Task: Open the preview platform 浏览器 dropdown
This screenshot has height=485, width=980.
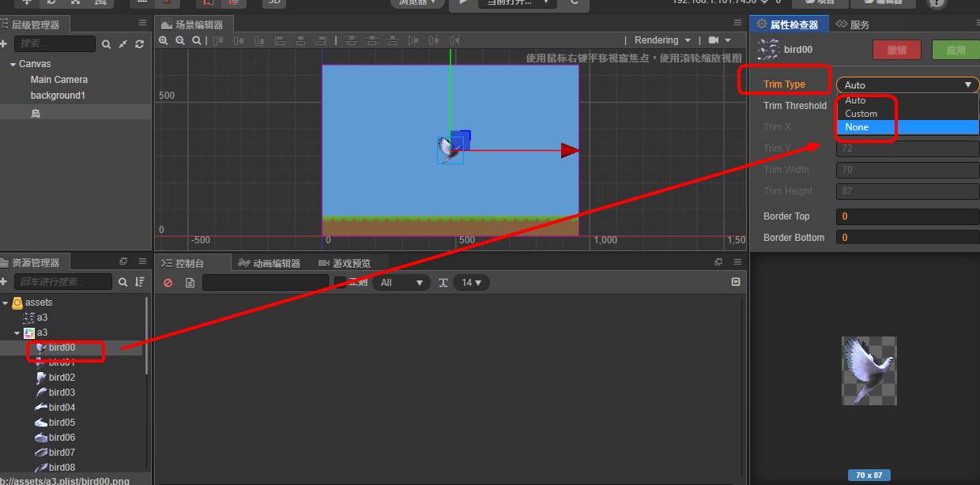Action: [418, 3]
